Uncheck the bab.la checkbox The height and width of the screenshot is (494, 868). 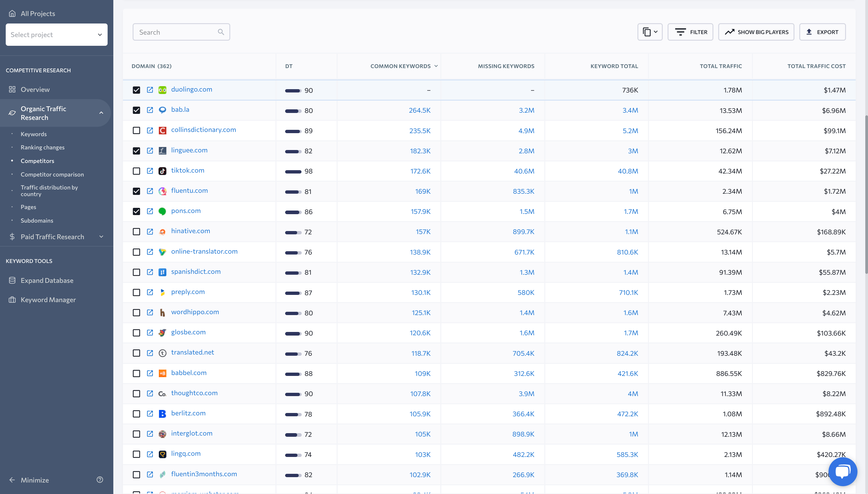[x=137, y=110]
